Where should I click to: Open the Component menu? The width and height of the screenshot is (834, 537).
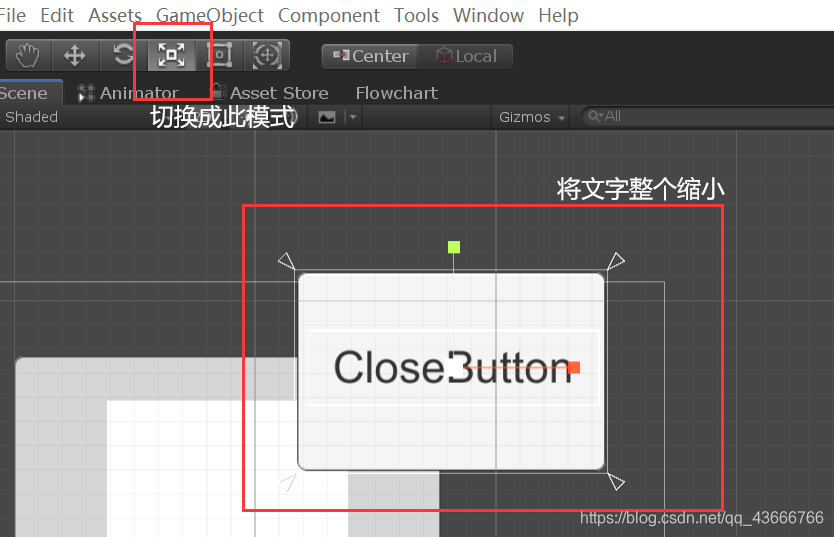tap(329, 15)
